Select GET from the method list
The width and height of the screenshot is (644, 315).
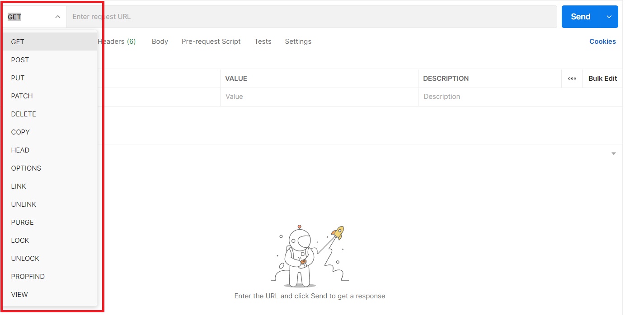pos(50,42)
